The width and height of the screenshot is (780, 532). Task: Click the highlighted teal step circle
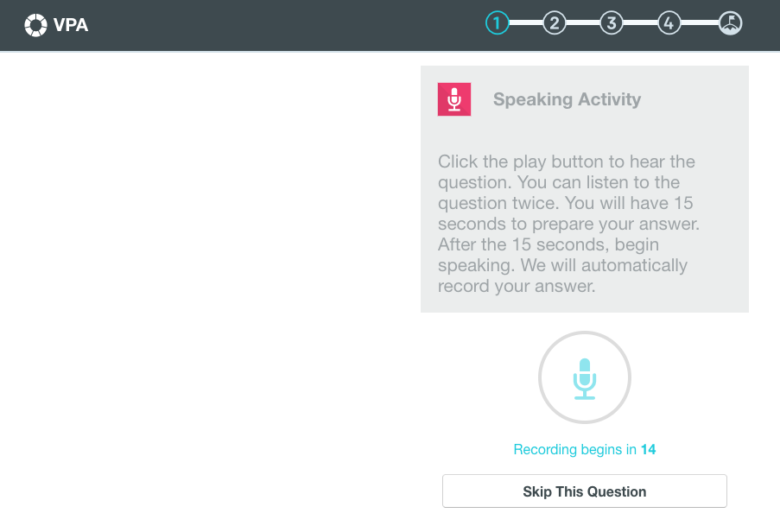click(x=498, y=22)
